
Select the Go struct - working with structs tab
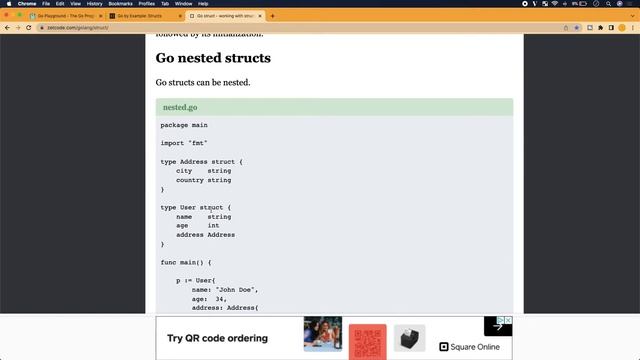[x=225, y=16]
